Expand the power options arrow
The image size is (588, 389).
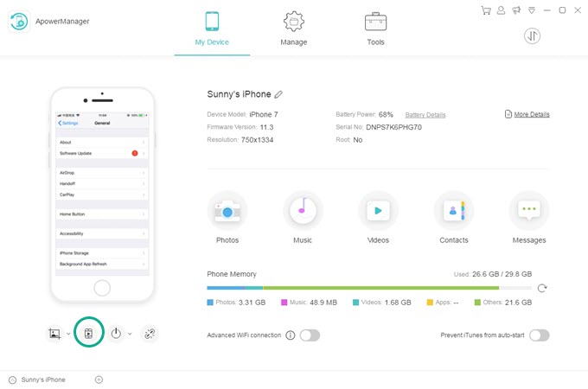coord(130,334)
